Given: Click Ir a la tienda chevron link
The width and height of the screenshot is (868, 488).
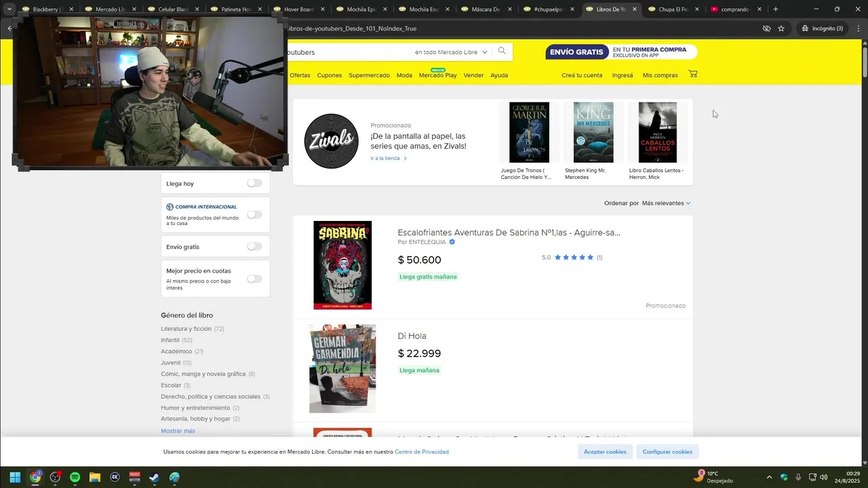Looking at the screenshot, I should [389, 159].
